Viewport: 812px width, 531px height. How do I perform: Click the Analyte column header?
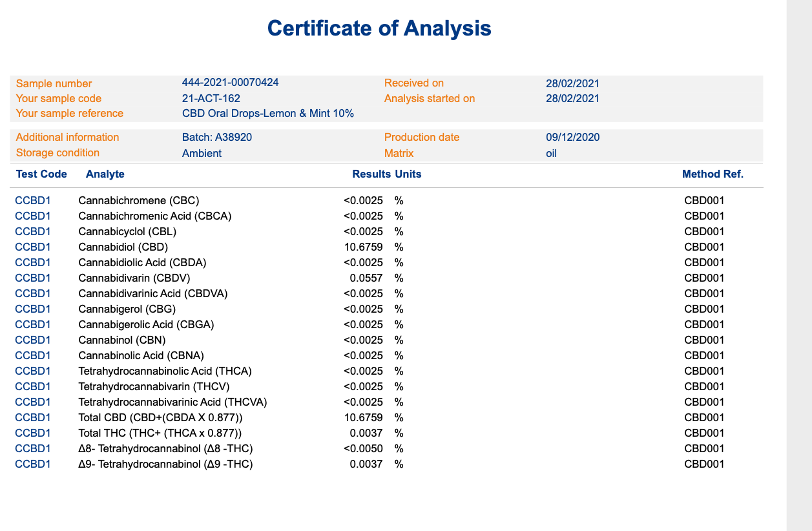(x=105, y=174)
